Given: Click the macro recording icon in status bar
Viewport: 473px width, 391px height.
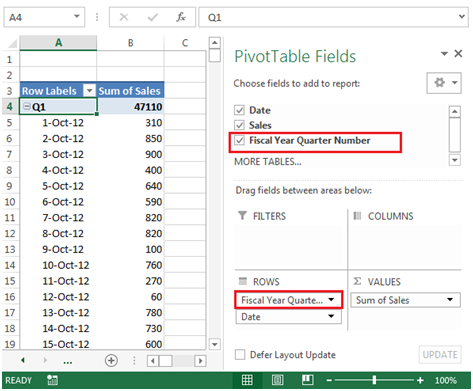Looking at the screenshot, I should tap(52, 380).
